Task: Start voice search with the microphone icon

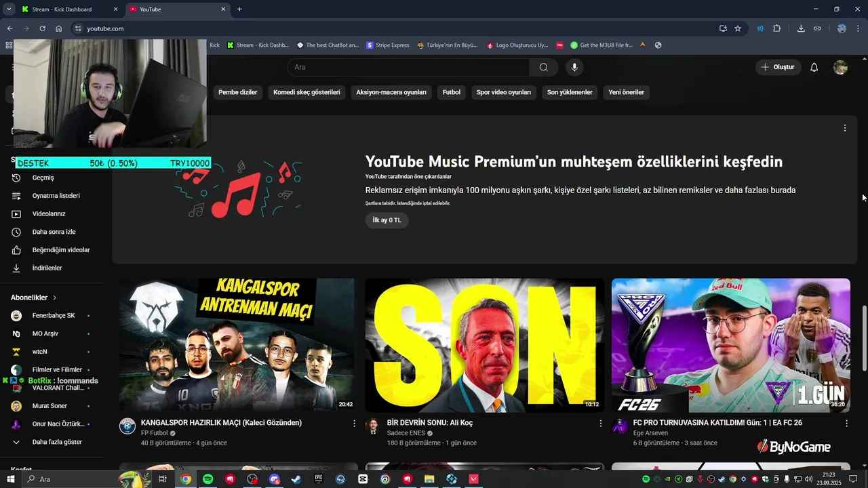Action: click(574, 67)
